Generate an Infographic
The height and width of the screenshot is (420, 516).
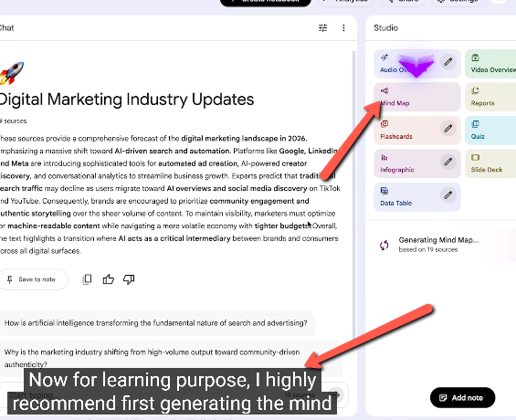417,163
